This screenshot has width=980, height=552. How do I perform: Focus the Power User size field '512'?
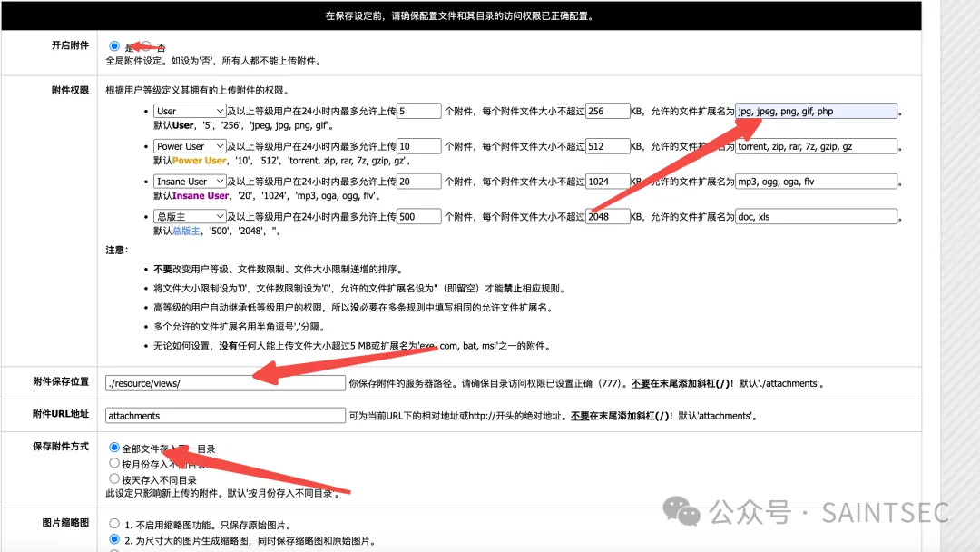[607, 146]
